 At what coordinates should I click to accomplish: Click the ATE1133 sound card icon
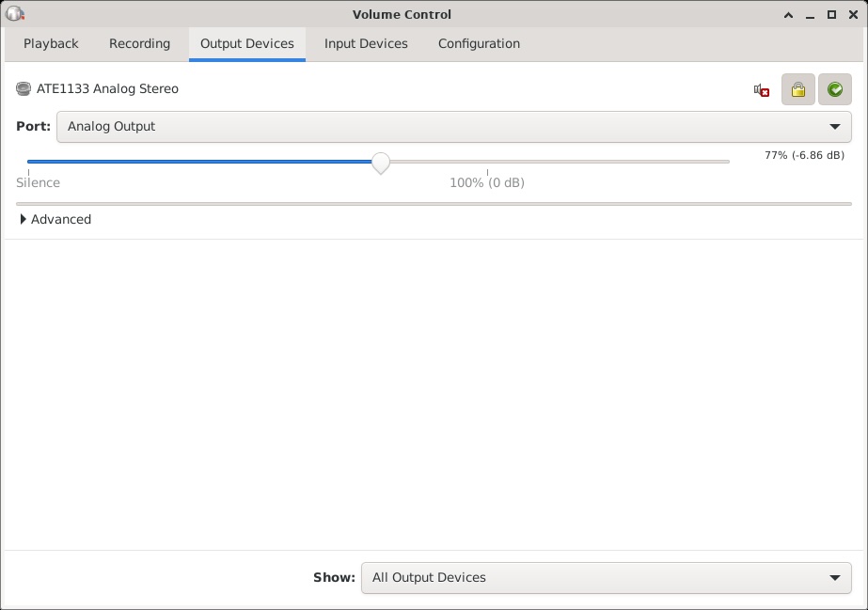(24, 88)
